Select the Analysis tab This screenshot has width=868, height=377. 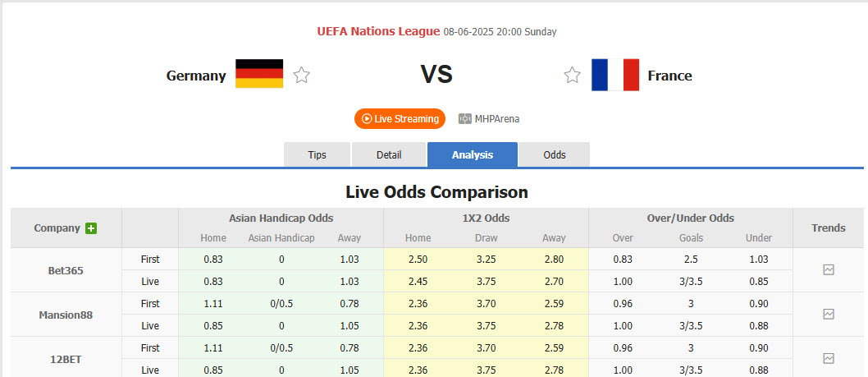[473, 154]
